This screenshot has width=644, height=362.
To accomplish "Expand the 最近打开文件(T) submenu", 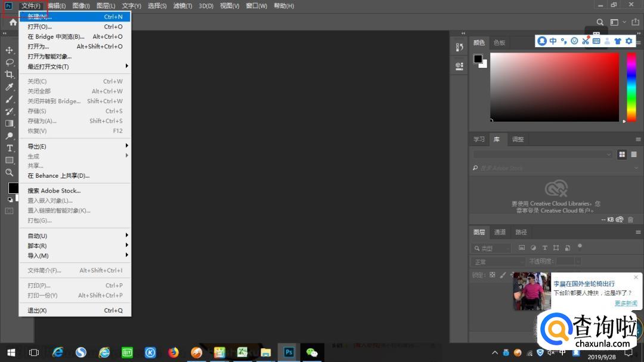I will pyautogui.click(x=75, y=67).
